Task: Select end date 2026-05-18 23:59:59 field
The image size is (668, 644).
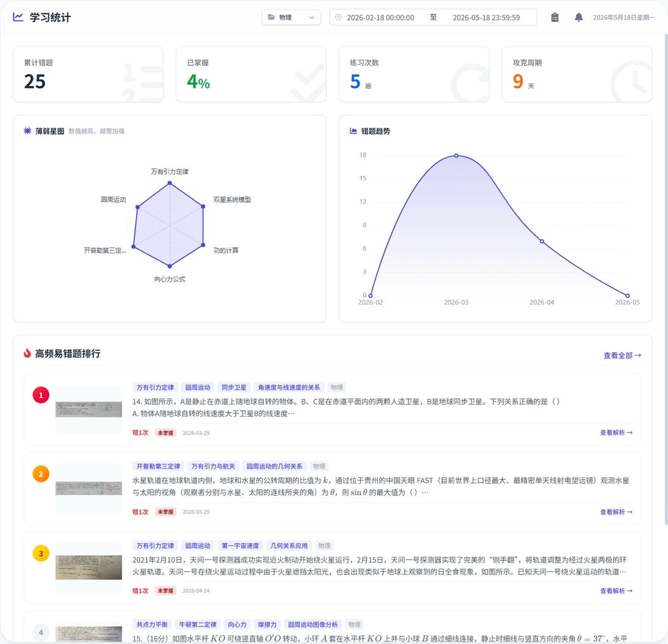Action: 486,18
